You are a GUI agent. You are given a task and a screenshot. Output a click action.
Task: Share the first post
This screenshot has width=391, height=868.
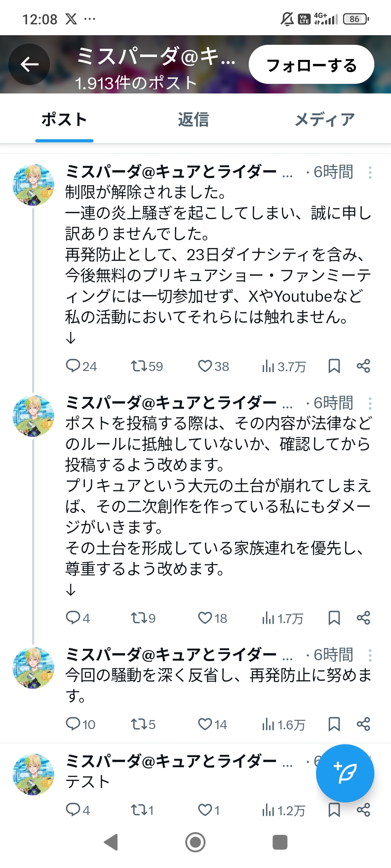[x=363, y=366]
